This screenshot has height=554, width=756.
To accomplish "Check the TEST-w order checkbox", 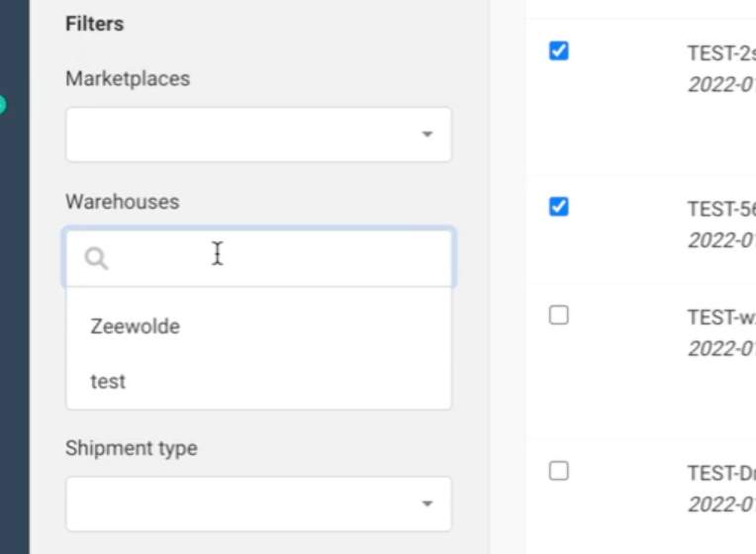I will tap(559, 316).
